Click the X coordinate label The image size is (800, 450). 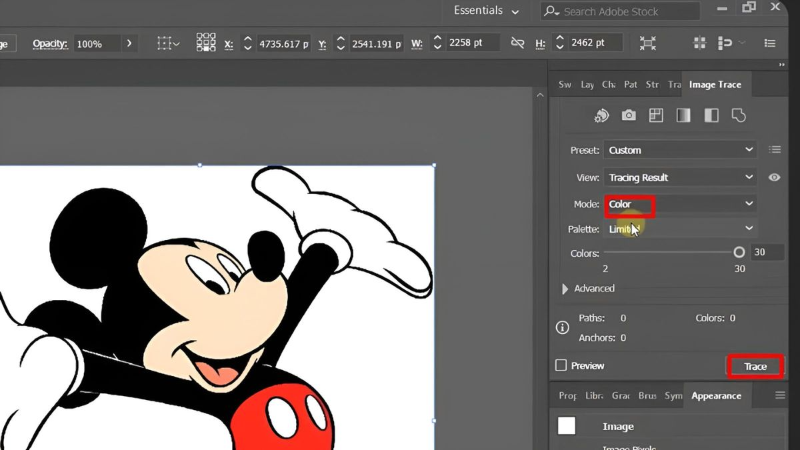click(x=229, y=44)
